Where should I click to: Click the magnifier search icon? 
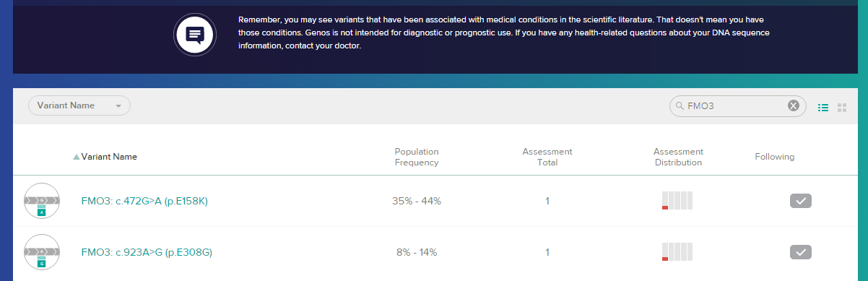pos(679,106)
